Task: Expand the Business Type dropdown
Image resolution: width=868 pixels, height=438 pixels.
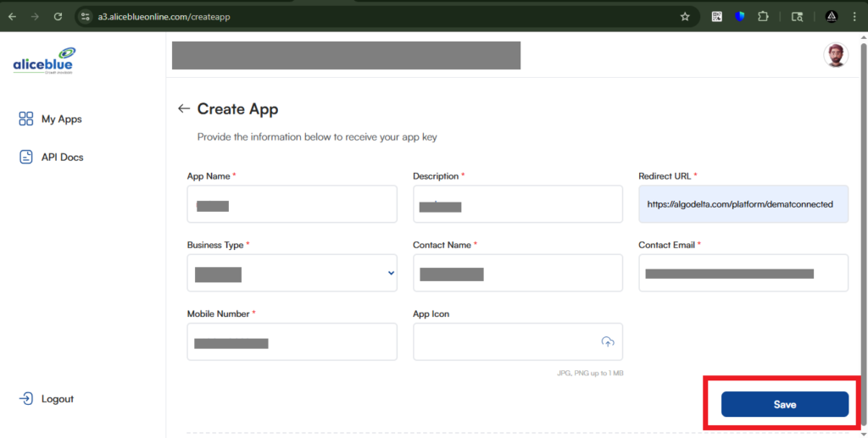Action: (x=292, y=273)
